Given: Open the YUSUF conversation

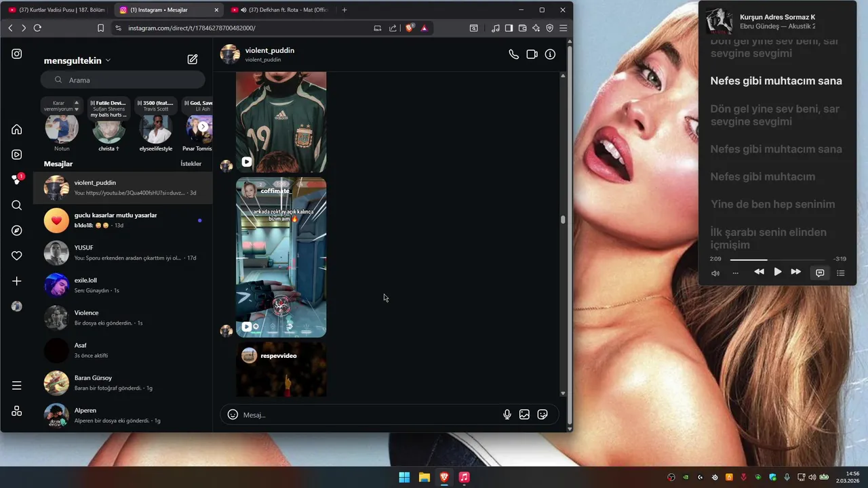Looking at the screenshot, I should point(123,253).
